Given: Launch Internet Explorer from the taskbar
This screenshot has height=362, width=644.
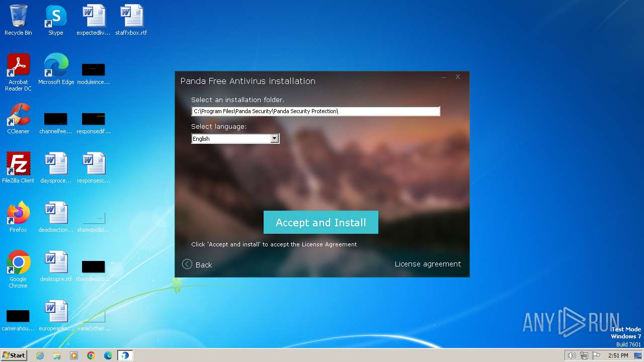Looking at the screenshot, I should 40,355.
